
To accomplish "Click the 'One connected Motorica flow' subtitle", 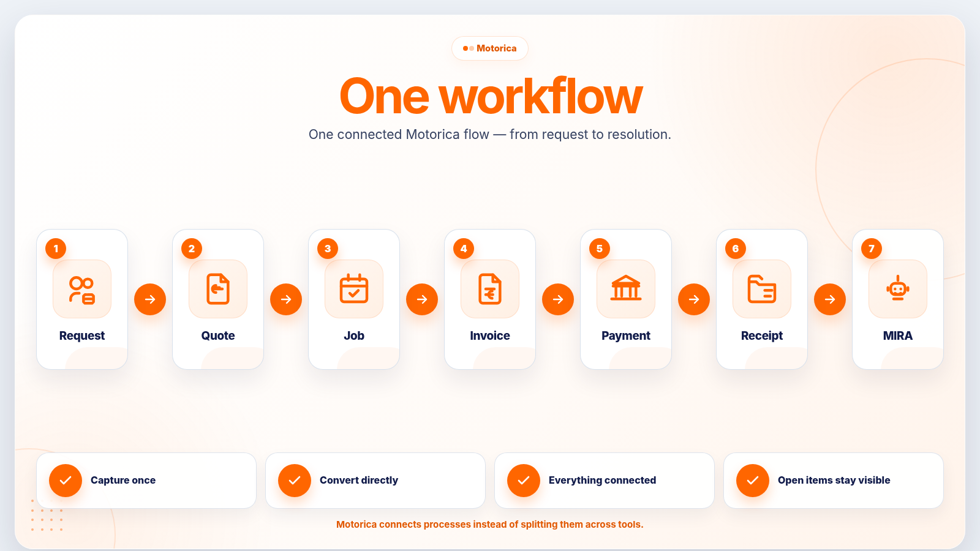I will coord(490,135).
